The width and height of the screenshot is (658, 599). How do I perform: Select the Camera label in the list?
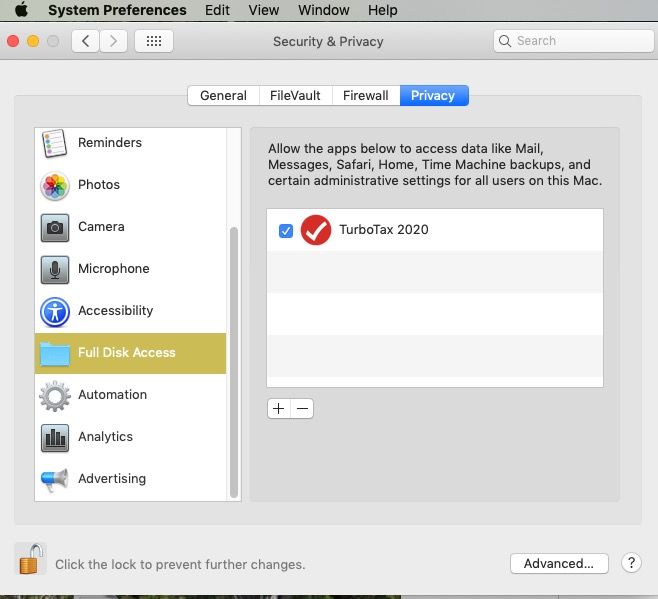tap(101, 227)
